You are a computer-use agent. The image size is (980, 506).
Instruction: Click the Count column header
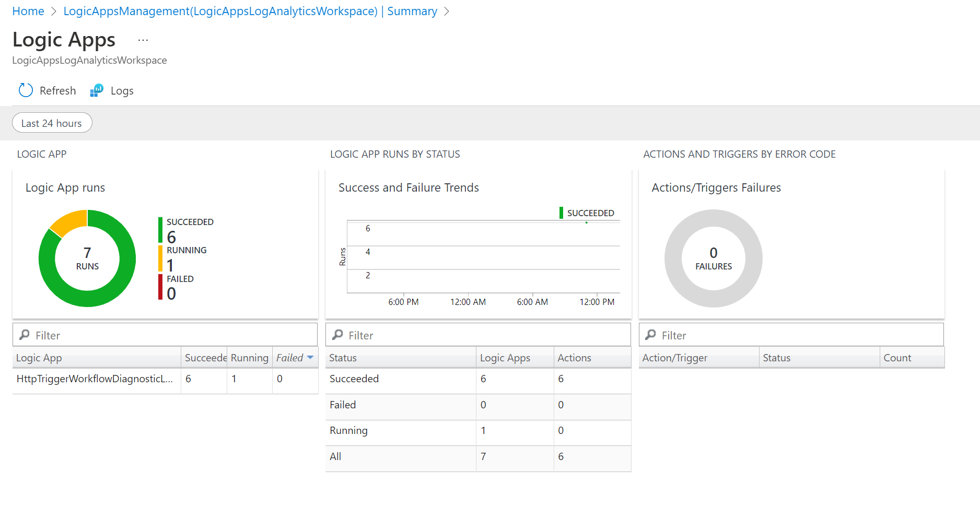897,358
